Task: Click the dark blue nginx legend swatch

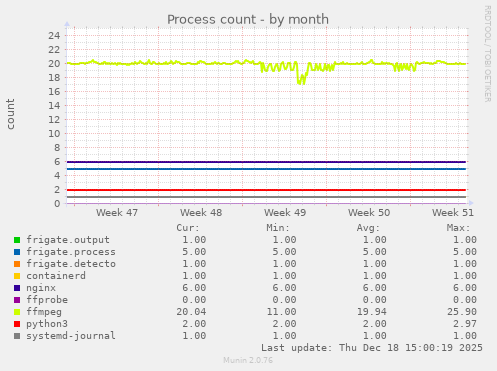Action: pyautogui.click(x=17, y=288)
